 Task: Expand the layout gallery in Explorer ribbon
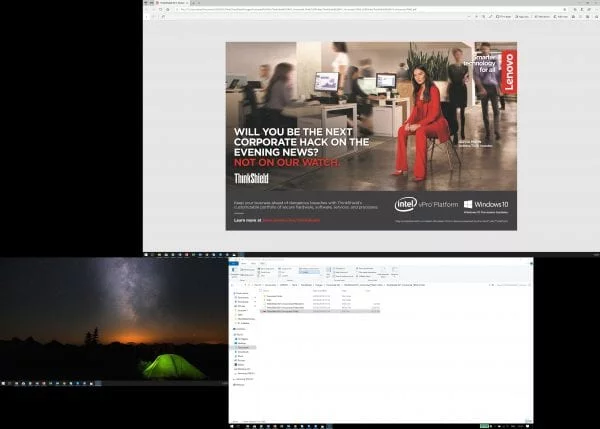321,276
